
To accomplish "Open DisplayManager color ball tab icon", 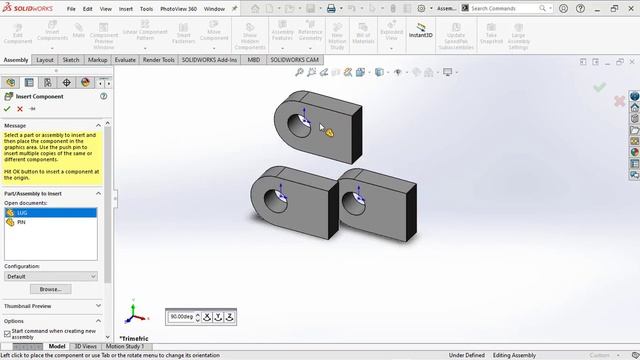I will click(85, 82).
